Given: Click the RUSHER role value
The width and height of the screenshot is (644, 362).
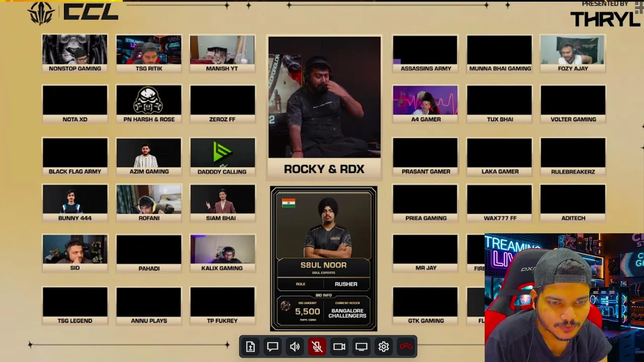Looking at the screenshot, I should (346, 284).
